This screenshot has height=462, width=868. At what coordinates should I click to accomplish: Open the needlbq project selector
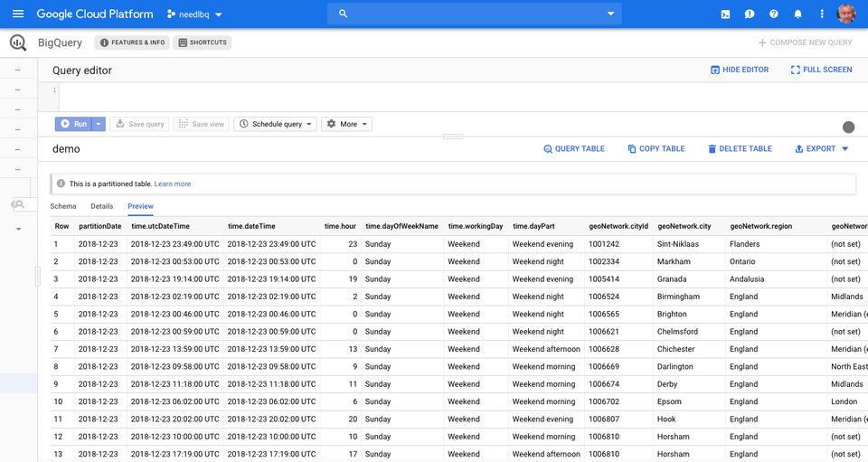(x=194, y=14)
